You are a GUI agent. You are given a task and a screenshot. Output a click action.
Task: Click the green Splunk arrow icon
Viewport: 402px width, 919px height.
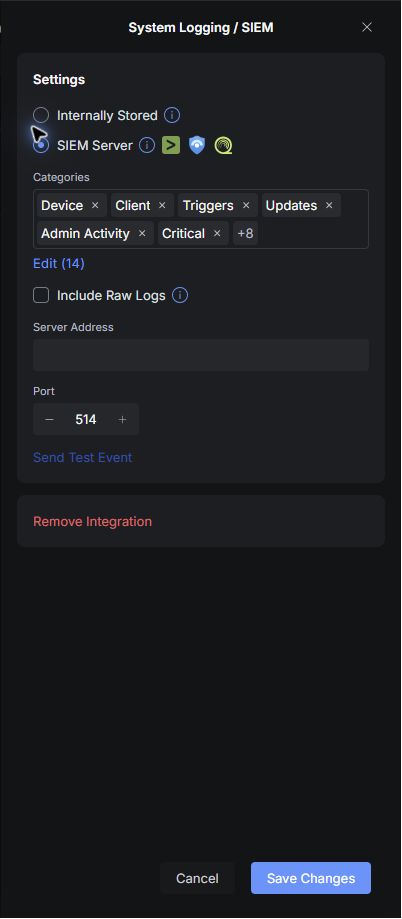171,145
